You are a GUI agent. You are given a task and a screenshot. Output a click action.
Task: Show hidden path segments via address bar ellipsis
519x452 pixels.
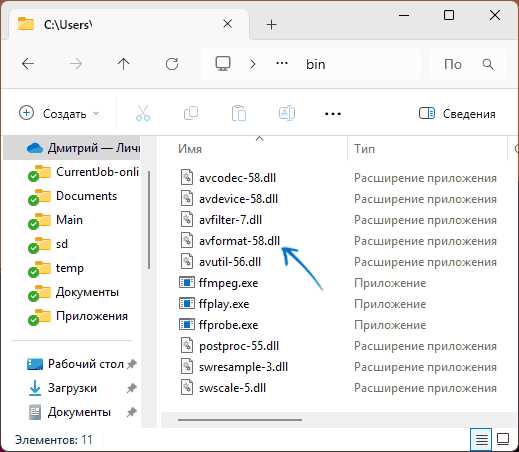point(282,63)
